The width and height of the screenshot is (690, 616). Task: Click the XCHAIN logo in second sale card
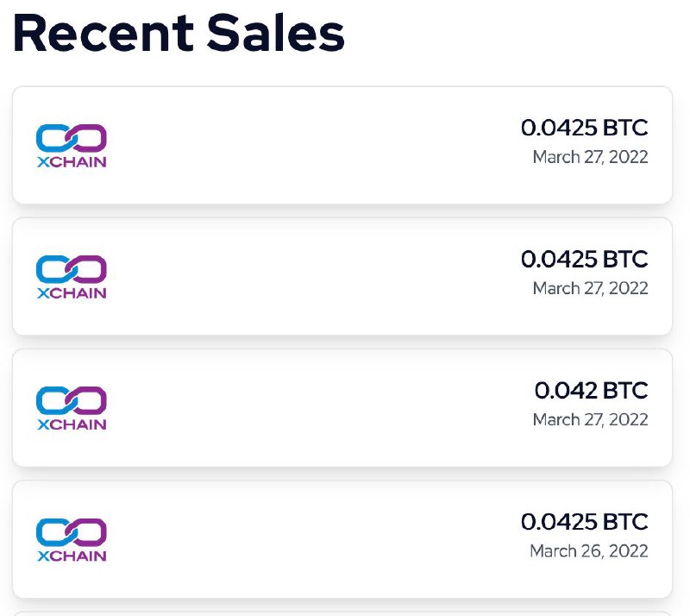(x=72, y=277)
